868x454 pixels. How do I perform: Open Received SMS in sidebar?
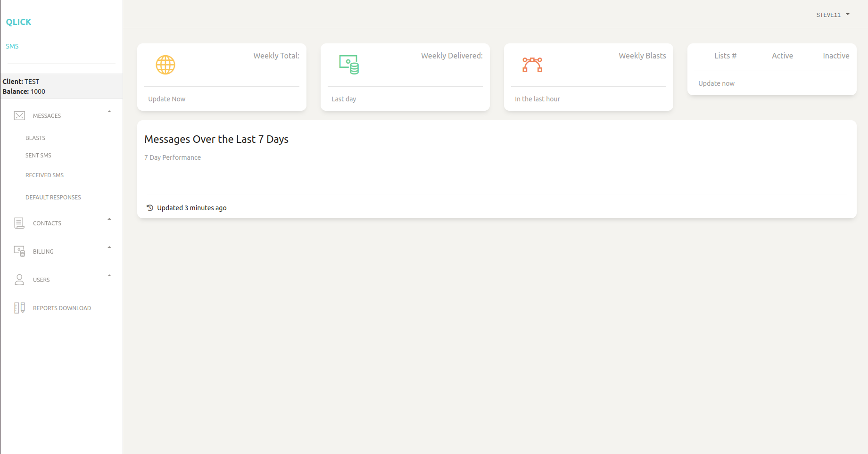pos(44,175)
